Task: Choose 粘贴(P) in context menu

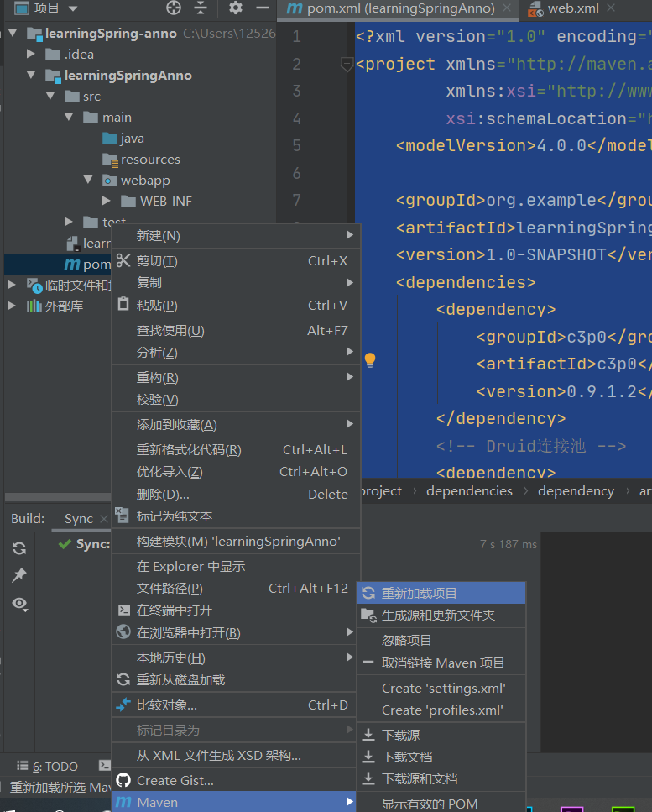Action: [236, 305]
